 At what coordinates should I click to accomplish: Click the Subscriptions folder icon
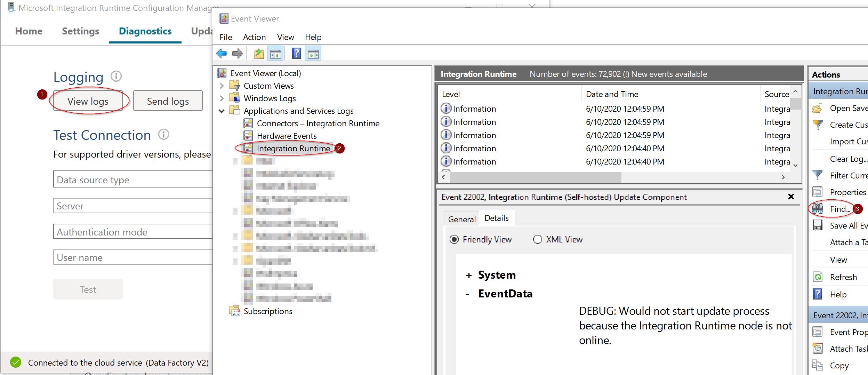click(x=235, y=311)
